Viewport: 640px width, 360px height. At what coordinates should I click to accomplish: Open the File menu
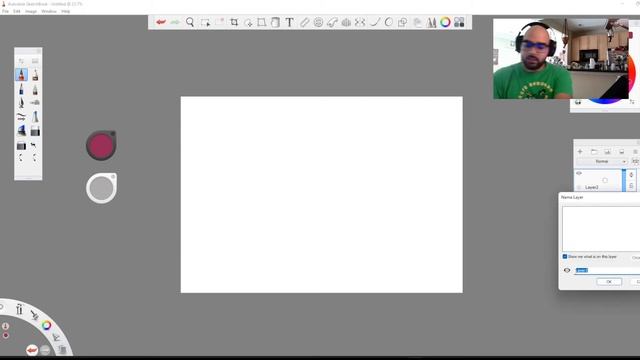5,11
